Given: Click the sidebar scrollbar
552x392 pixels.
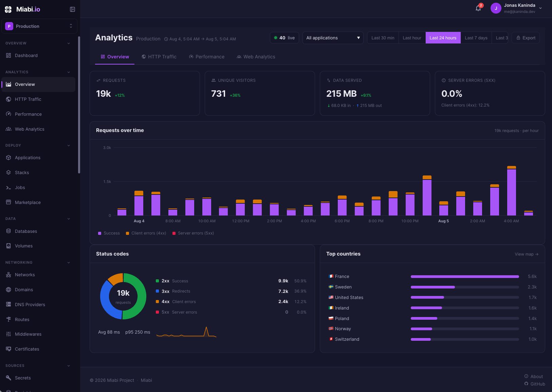Looking at the screenshot, I should 79,105.
